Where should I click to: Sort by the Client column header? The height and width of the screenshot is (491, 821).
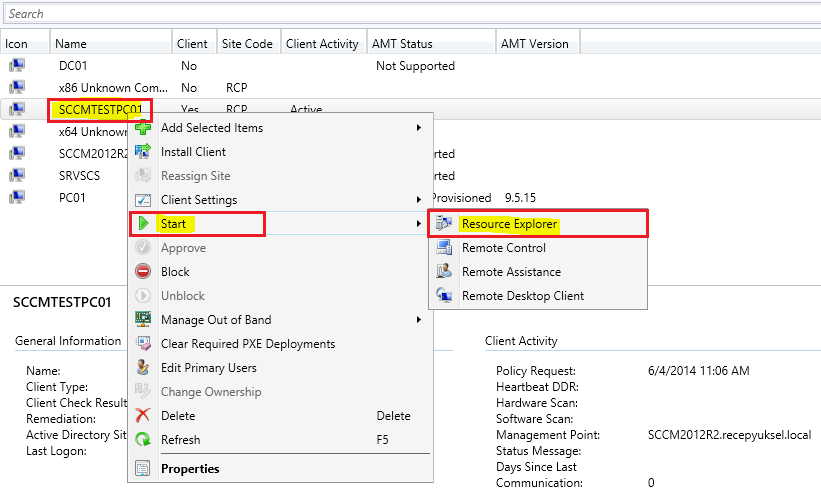coord(194,43)
